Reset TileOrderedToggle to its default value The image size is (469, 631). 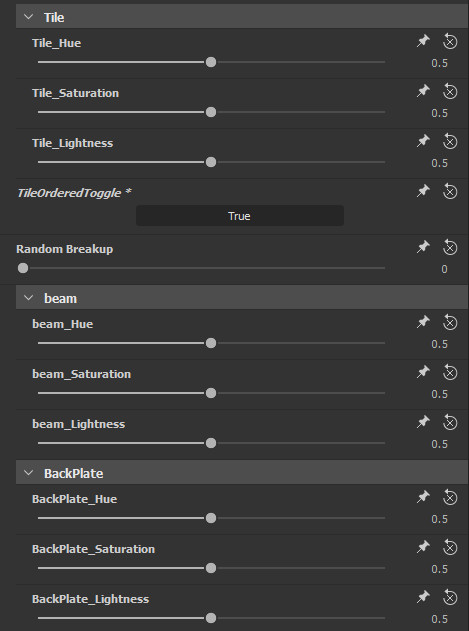coord(450,191)
